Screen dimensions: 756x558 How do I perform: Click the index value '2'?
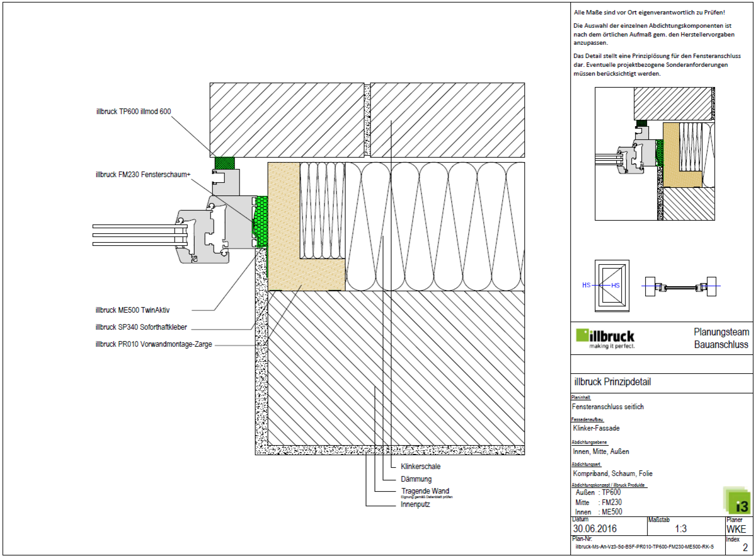[746, 547]
